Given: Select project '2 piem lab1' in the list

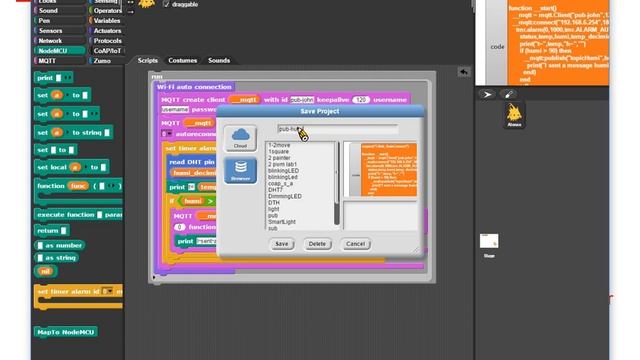Looking at the screenshot, I should (282, 164).
